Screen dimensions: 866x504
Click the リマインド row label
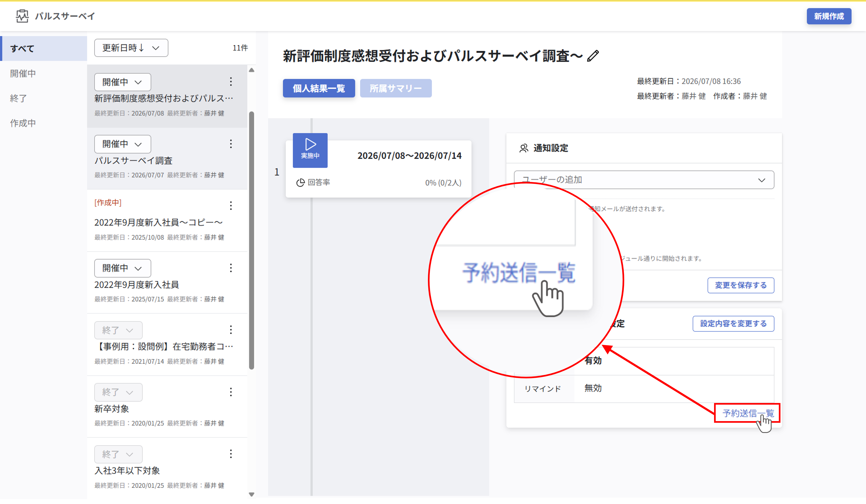[543, 389]
